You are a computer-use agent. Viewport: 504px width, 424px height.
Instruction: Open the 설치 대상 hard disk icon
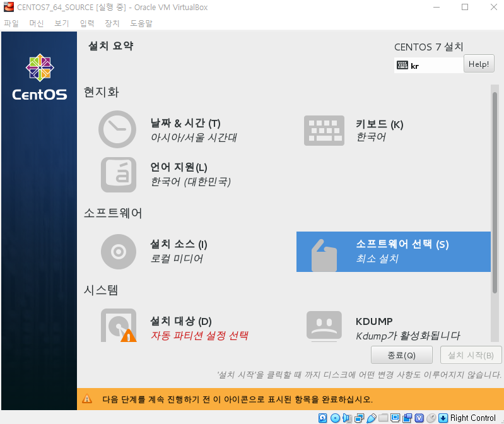pyautogui.click(x=119, y=326)
